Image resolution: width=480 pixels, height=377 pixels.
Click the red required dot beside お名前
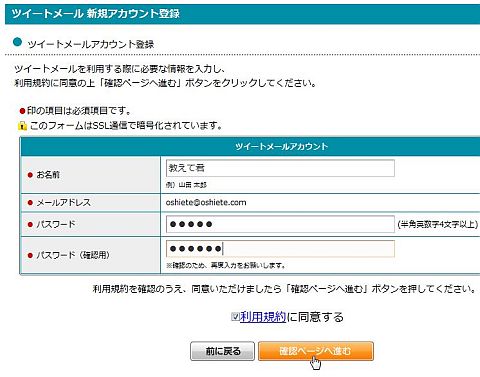click(30, 175)
